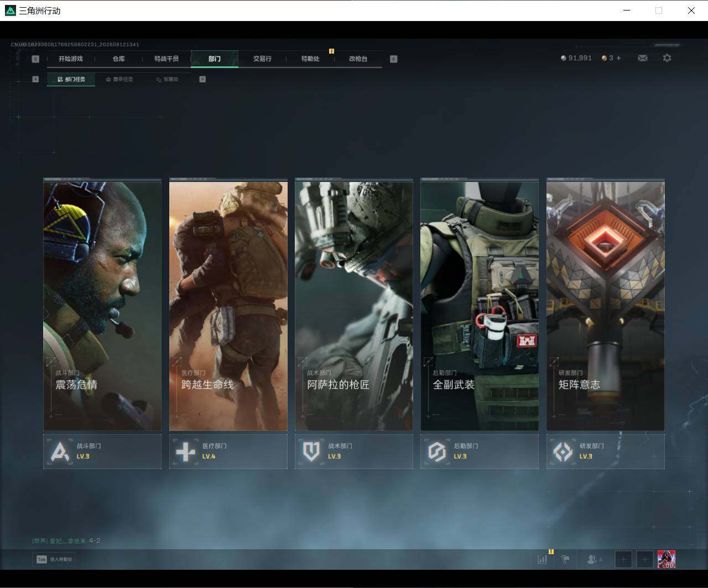The height and width of the screenshot is (588, 708).
Task: Open the 医疗部门 LV.4 button
Action: pos(228,451)
